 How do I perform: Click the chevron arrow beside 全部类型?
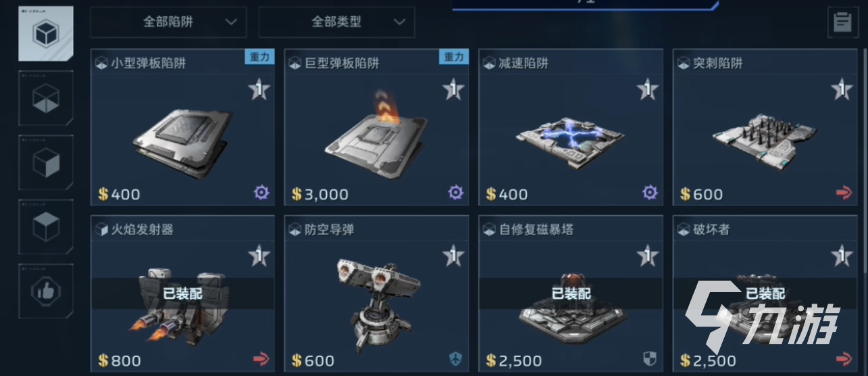[400, 22]
